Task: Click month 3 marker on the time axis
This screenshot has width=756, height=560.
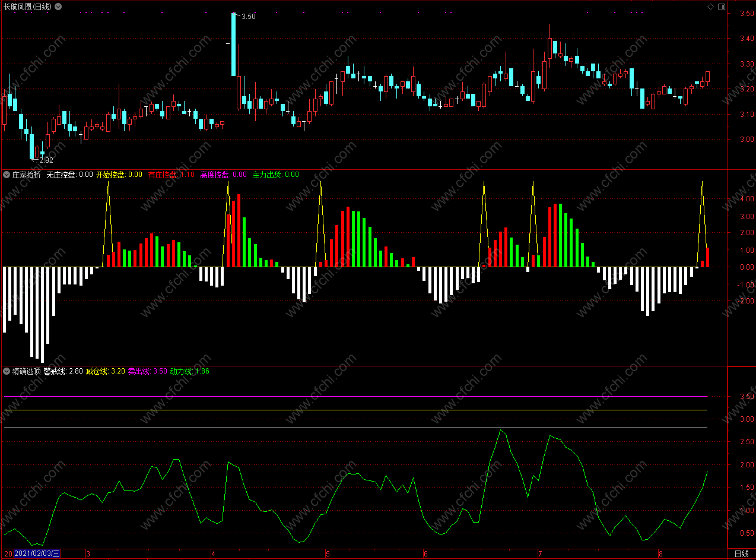Action: [88, 554]
